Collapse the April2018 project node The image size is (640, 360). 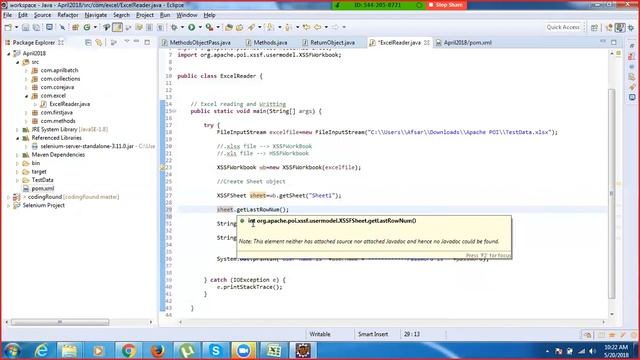tap(9, 53)
